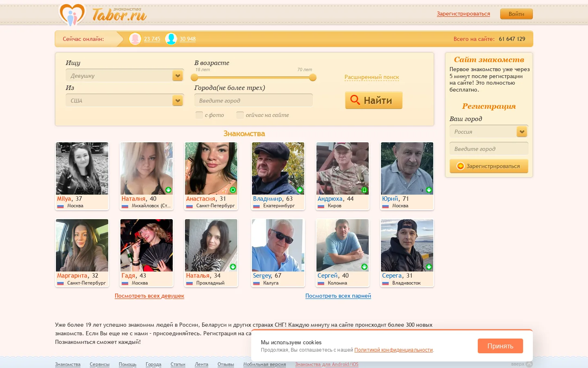Click the arrow icon on Зарегистрироваться button
The height and width of the screenshot is (368, 588).
[460, 166]
